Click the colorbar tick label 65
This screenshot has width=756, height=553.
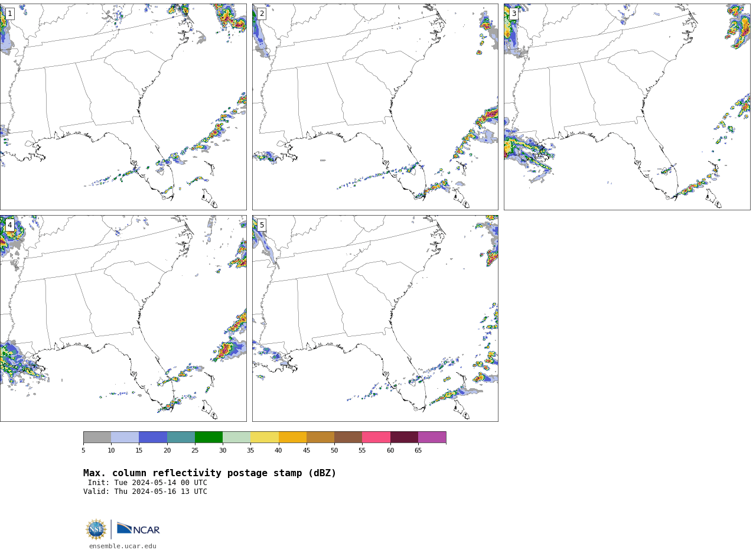(x=418, y=451)
